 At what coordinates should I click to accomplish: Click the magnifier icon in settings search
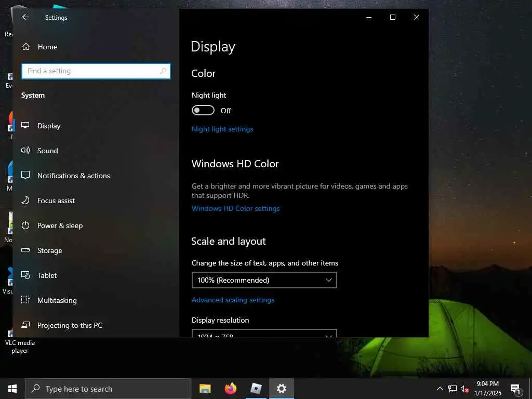[163, 71]
